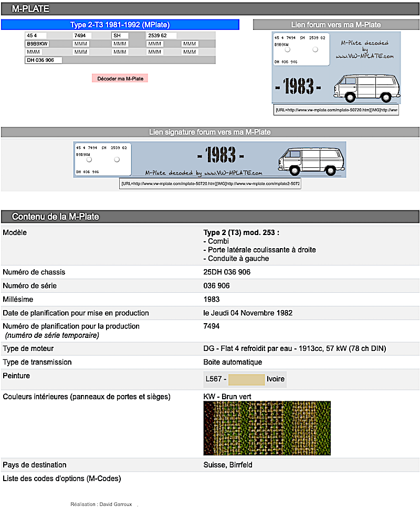Screen dimensions: 420x511
Task: Click the Type 2-T3 1981-1992 (MPlate) header
Action: pyautogui.click(x=120, y=25)
